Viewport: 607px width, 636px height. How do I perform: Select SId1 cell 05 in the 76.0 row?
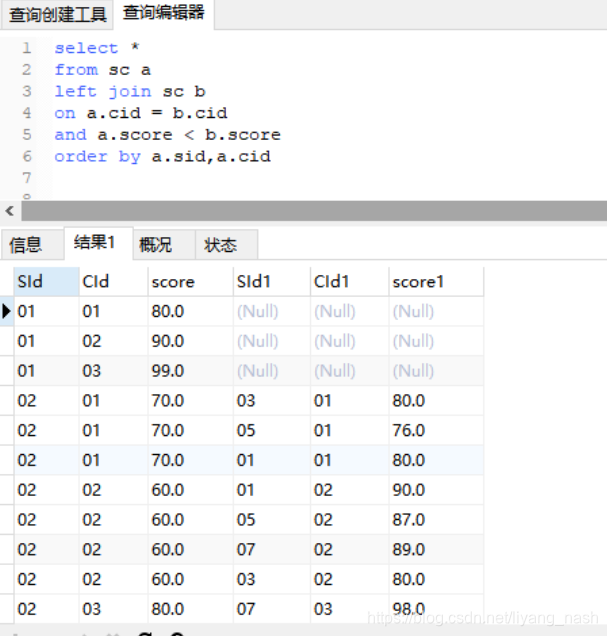click(272, 430)
